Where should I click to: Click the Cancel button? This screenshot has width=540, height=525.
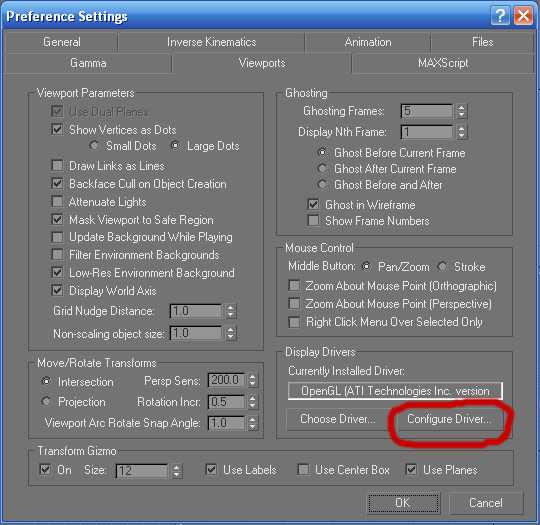[486, 503]
